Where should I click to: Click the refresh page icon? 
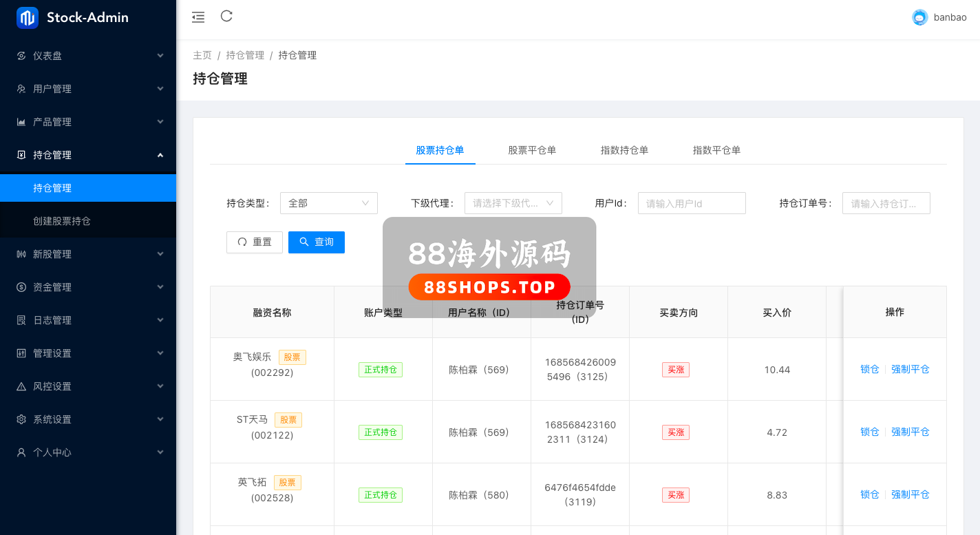pyautogui.click(x=226, y=17)
